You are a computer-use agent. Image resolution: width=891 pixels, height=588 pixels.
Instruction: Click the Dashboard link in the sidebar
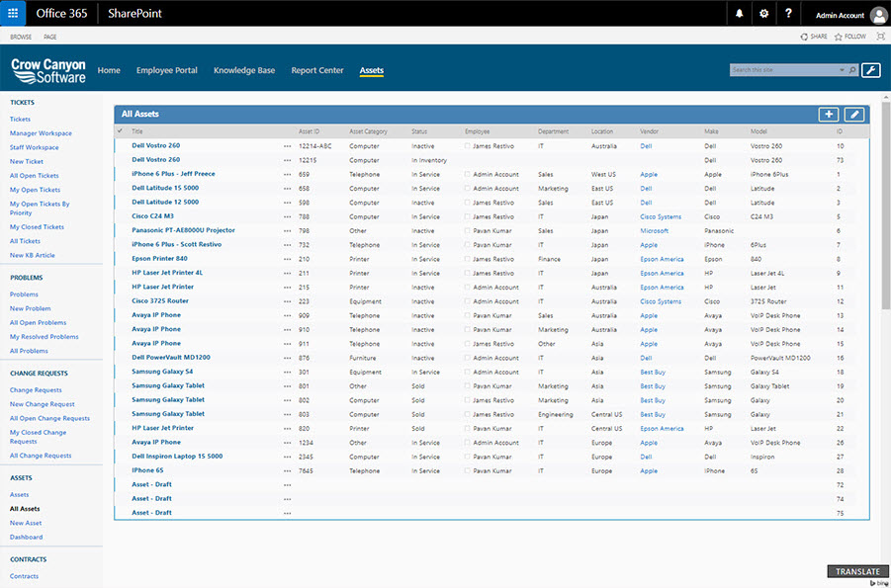(x=28, y=537)
